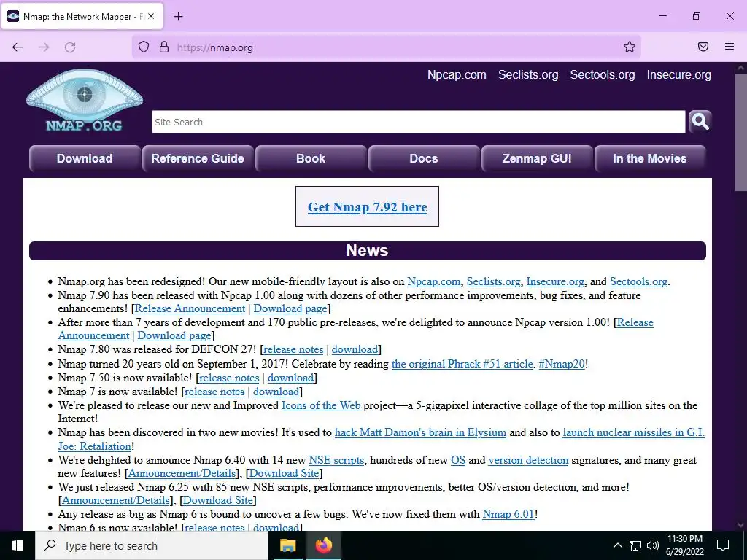Show hidden tray icons chevron
Screen dimensions: 747x560
point(617,545)
